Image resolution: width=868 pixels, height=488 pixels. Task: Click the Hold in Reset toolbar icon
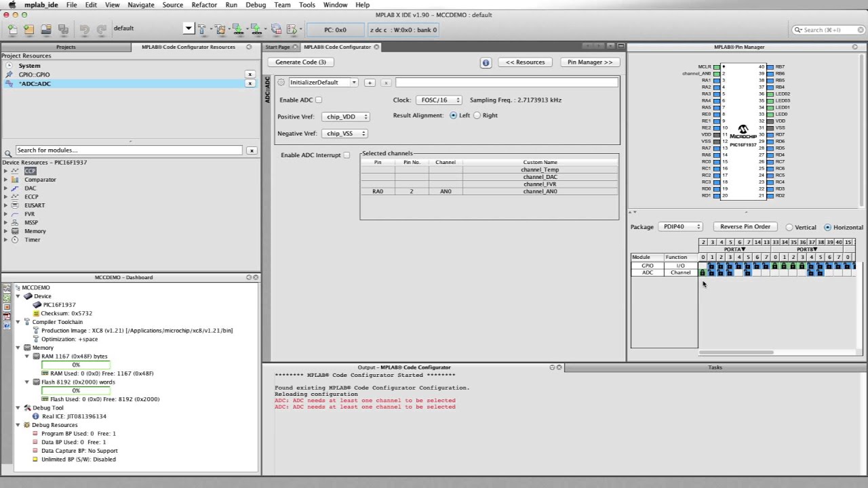click(x=276, y=29)
